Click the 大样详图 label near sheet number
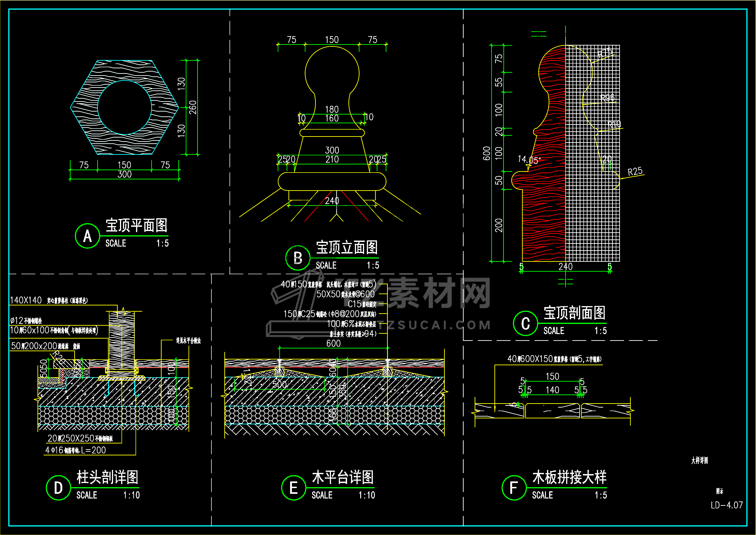Screen dimensions: 756x535 (x=699, y=460)
